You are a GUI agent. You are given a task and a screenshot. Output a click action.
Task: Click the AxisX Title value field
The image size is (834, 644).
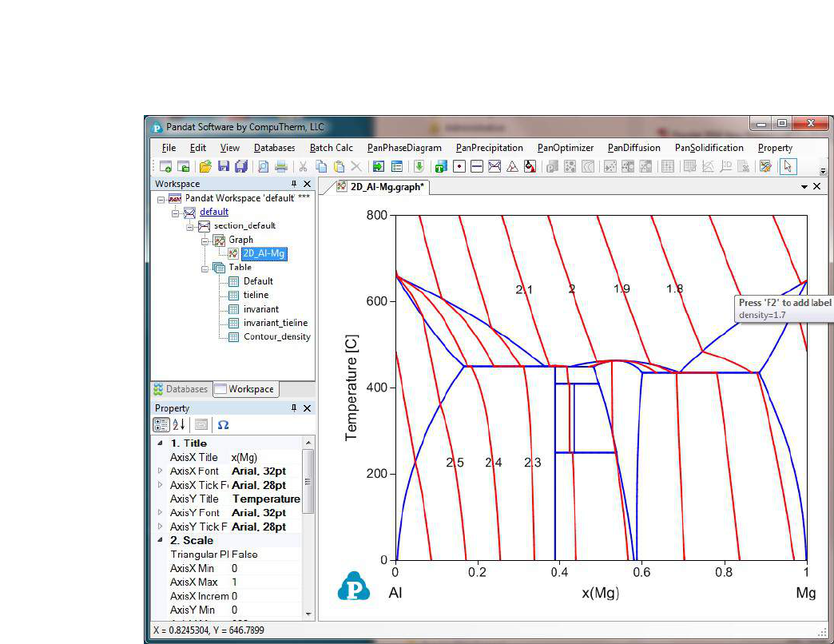tap(265, 457)
